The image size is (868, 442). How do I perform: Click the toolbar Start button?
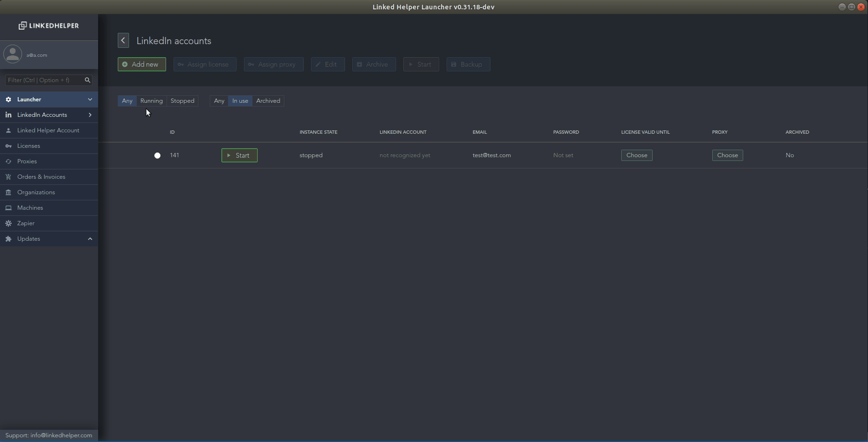coord(421,64)
